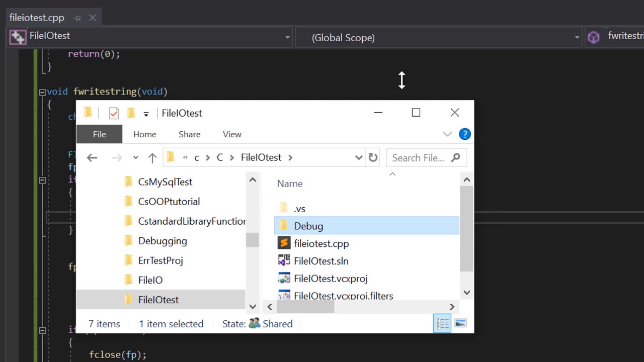Go up one folder level
This screenshot has height=362, width=644.
pyautogui.click(x=152, y=158)
